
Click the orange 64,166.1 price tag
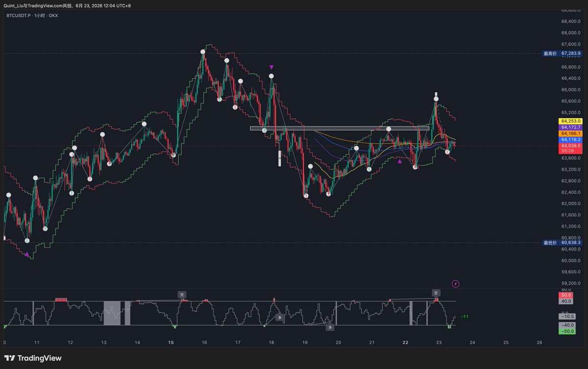571,133
